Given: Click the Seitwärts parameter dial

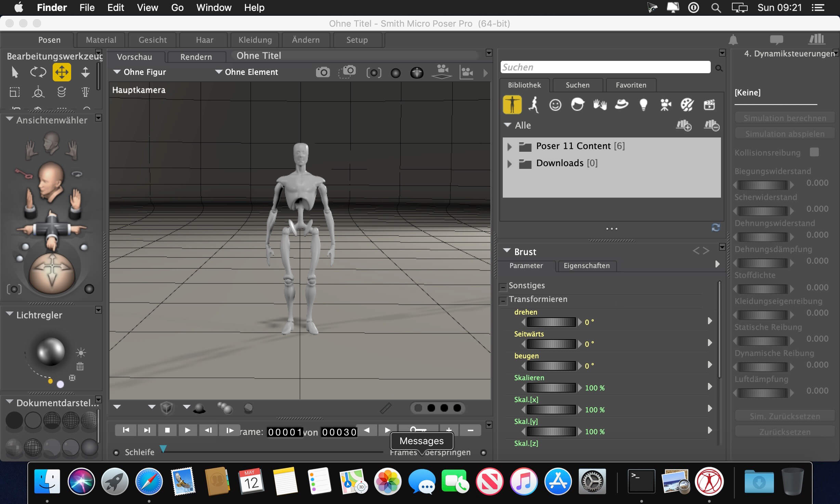Looking at the screenshot, I should (551, 344).
